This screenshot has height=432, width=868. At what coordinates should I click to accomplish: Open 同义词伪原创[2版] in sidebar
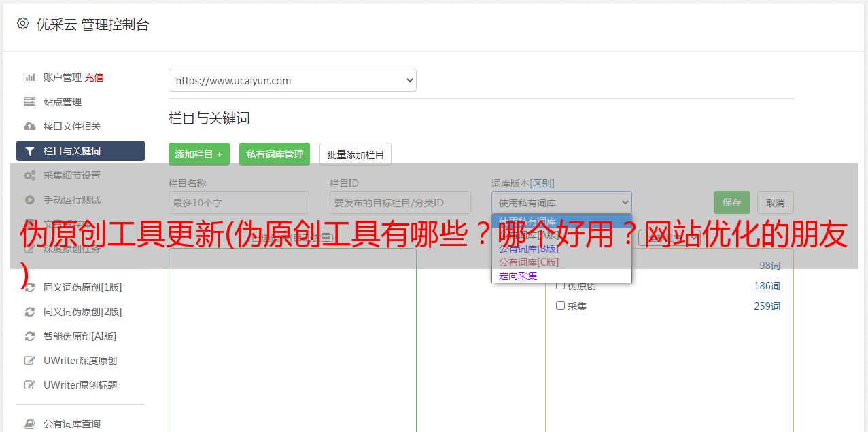83,312
